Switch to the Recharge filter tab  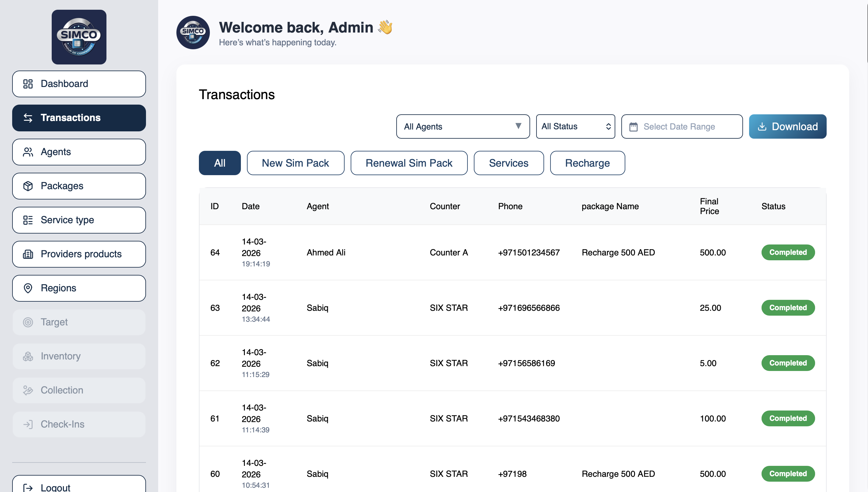588,163
